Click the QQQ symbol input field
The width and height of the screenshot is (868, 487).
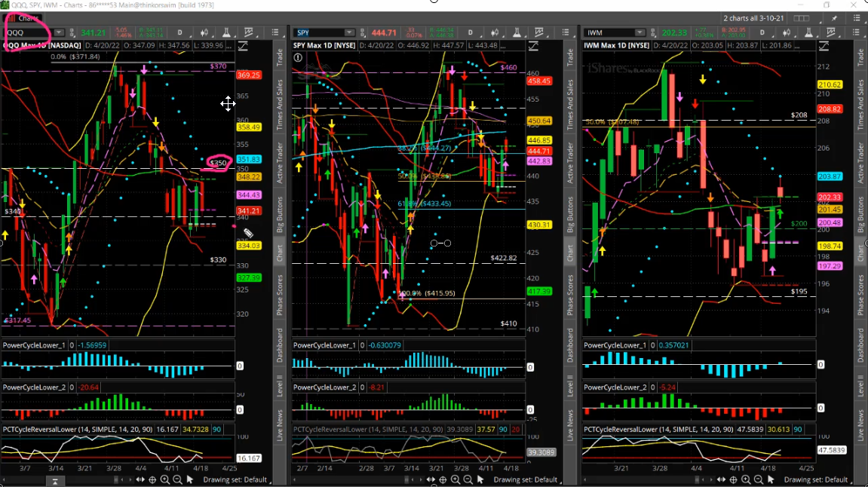tap(29, 32)
